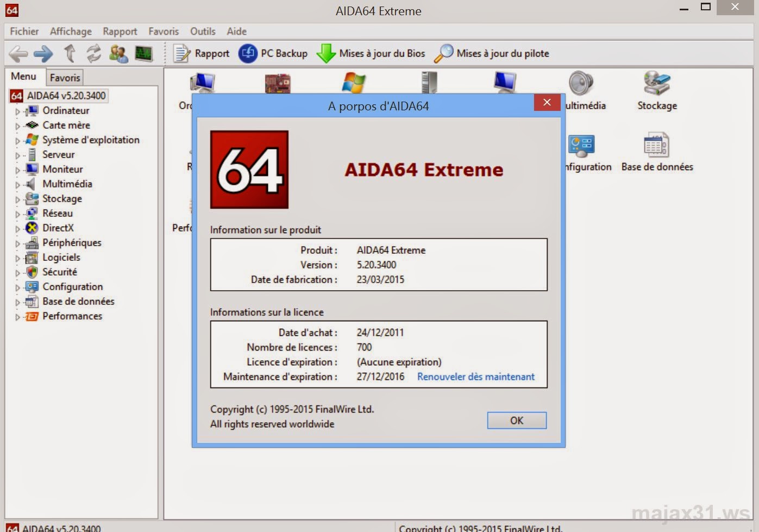Click the Performances icon in the tree

tap(32, 316)
